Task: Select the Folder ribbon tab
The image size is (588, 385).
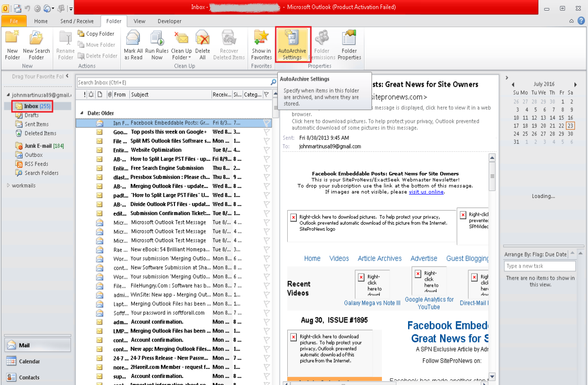Action: coord(114,21)
